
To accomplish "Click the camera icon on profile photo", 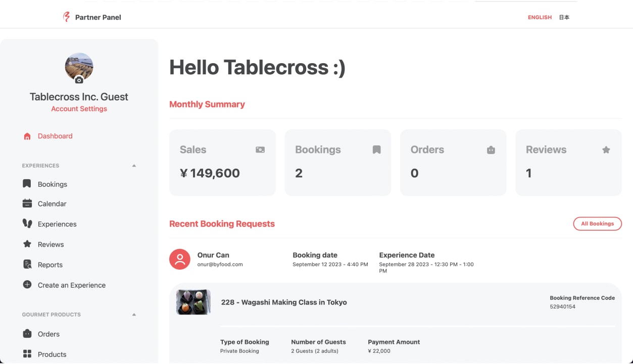I will [x=79, y=80].
